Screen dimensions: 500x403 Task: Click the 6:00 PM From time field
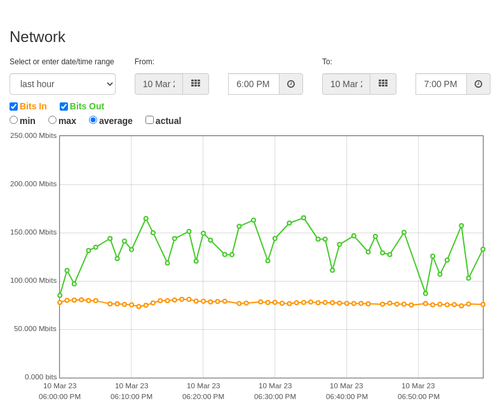[254, 84]
